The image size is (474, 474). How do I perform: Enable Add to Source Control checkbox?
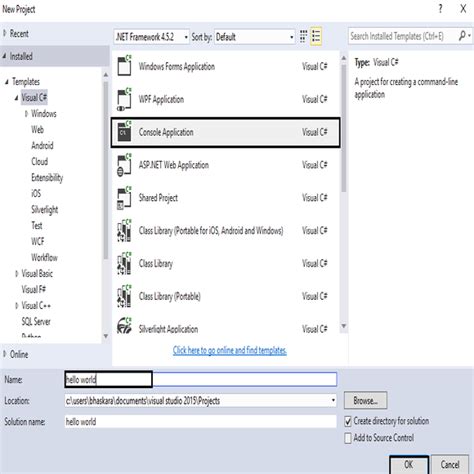(348, 438)
